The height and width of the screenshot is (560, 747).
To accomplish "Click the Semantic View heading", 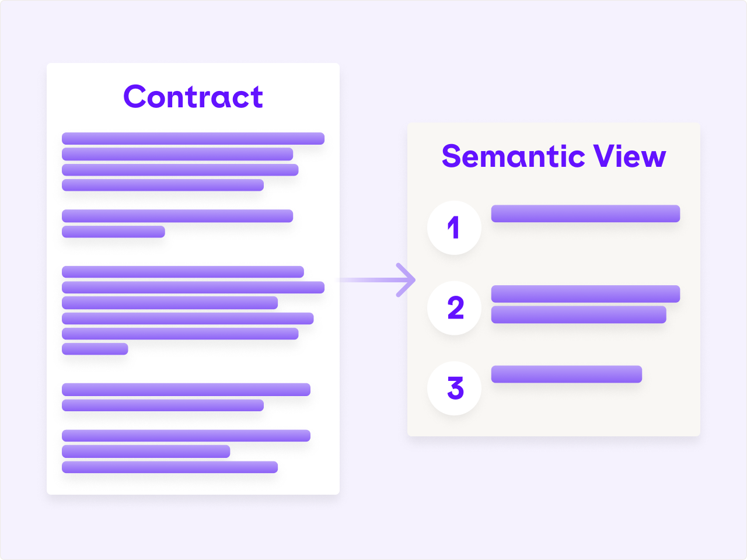I will pos(554,156).
